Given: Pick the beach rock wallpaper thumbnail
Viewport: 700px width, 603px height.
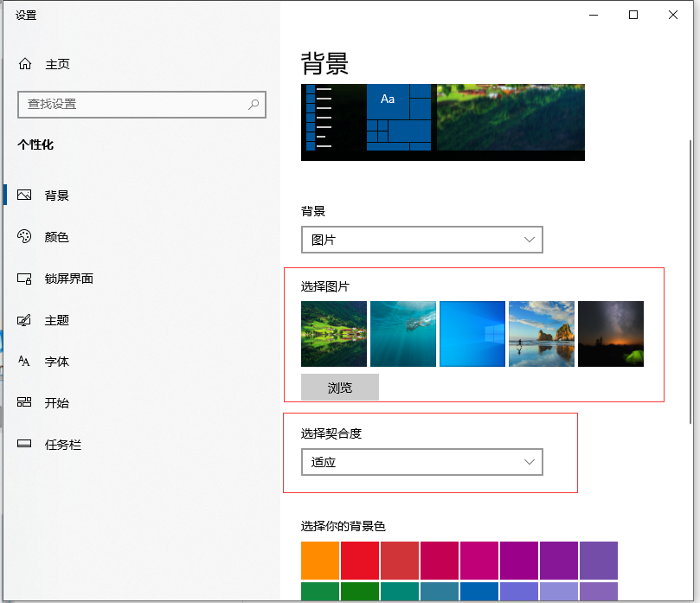Looking at the screenshot, I should [x=542, y=334].
